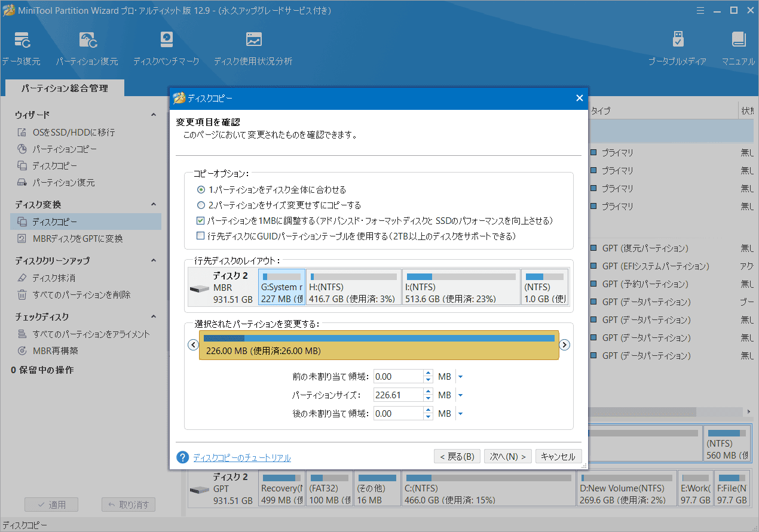The image size is (759, 532).
Task: Click the 取り消す button
Action: coord(128,505)
